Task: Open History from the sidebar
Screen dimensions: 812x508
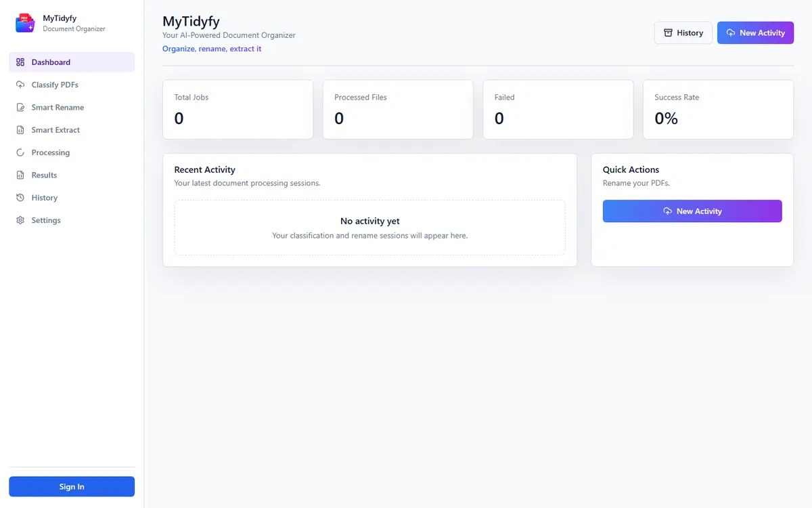Action: pos(72,198)
